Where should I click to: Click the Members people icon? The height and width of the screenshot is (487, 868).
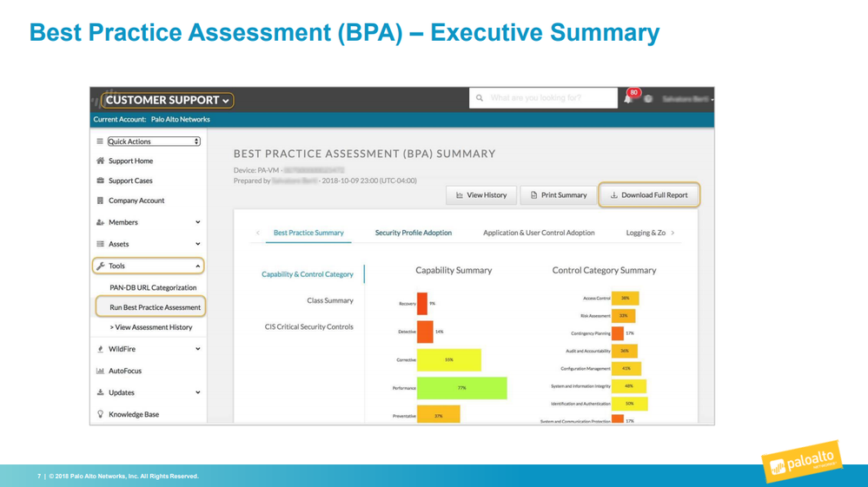tap(100, 222)
